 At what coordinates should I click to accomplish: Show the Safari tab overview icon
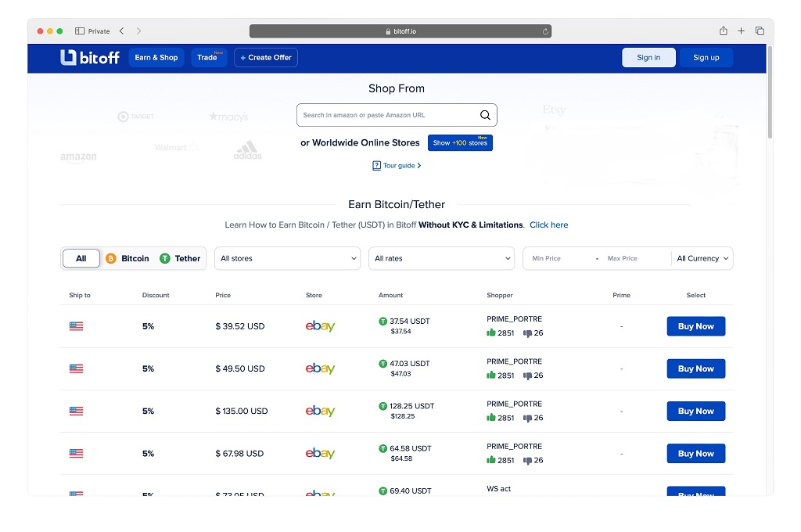[x=760, y=31]
